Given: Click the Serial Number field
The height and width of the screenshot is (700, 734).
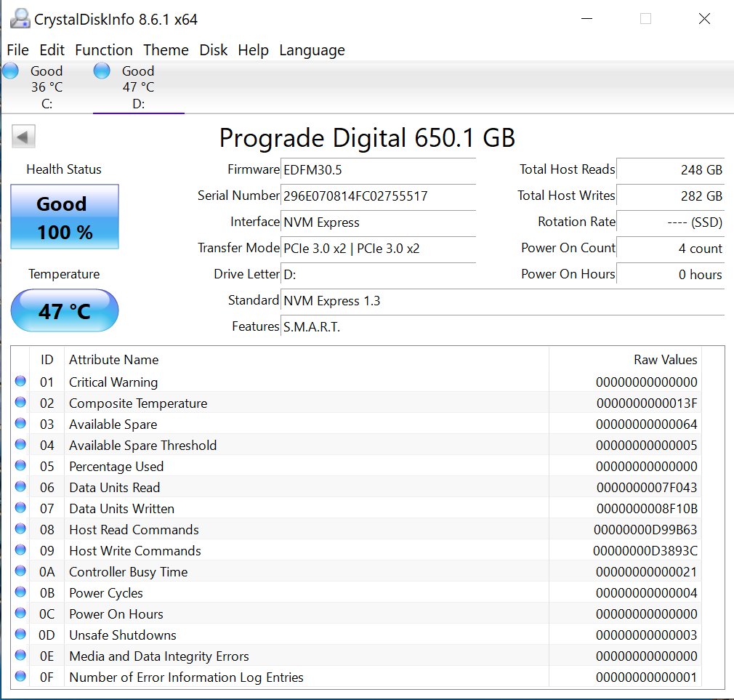Looking at the screenshot, I should point(378,196).
